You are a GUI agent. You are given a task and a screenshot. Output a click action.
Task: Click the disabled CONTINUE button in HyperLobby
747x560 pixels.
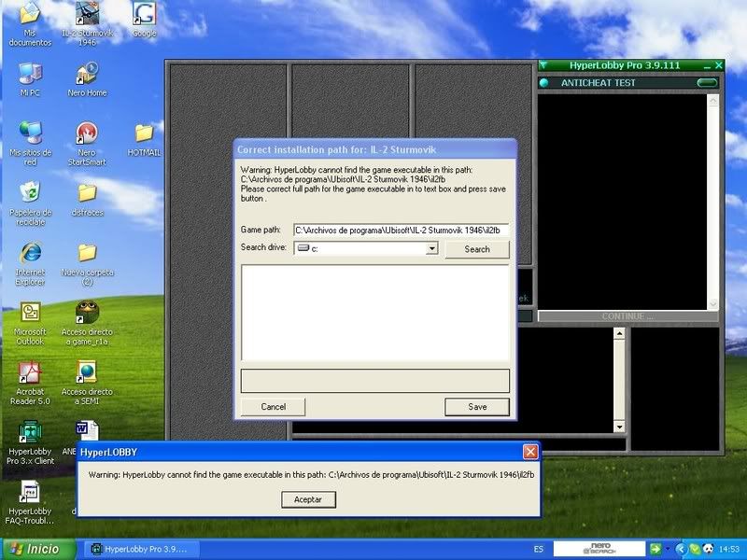[627, 316]
